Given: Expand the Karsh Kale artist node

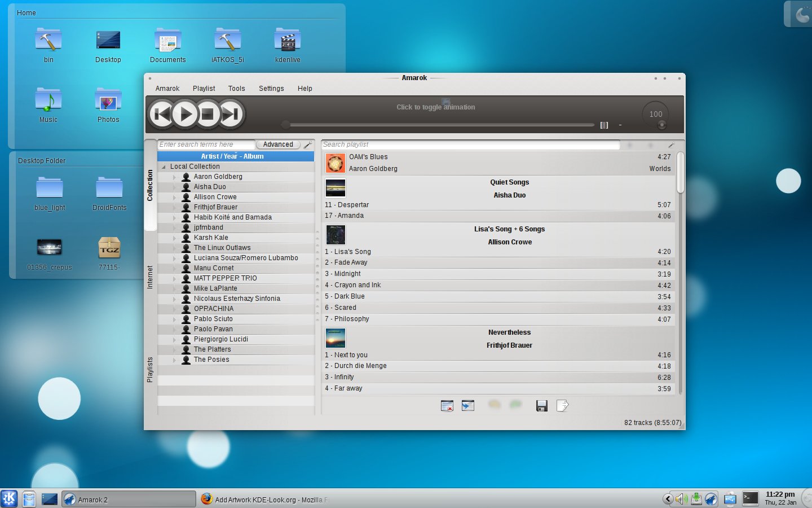Looking at the screenshot, I should (175, 238).
